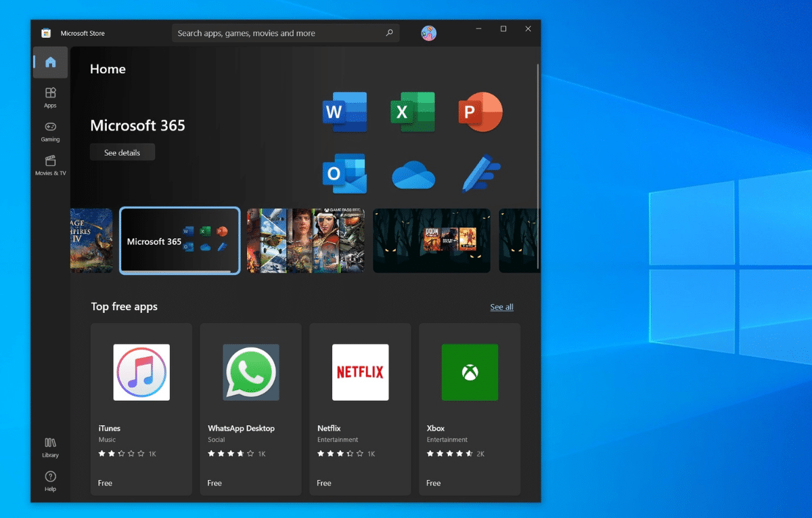
Task: Open the user profile avatar
Action: [428, 33]
